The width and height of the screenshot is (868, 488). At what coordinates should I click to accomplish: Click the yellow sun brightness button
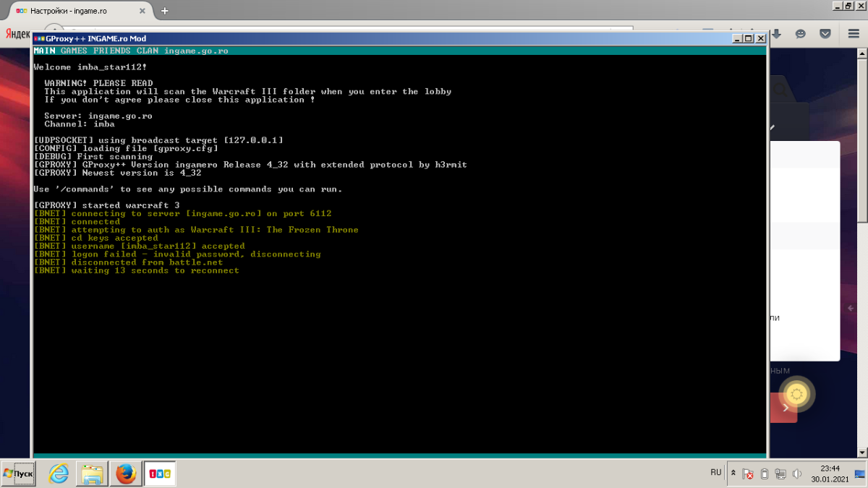point(797,394)
